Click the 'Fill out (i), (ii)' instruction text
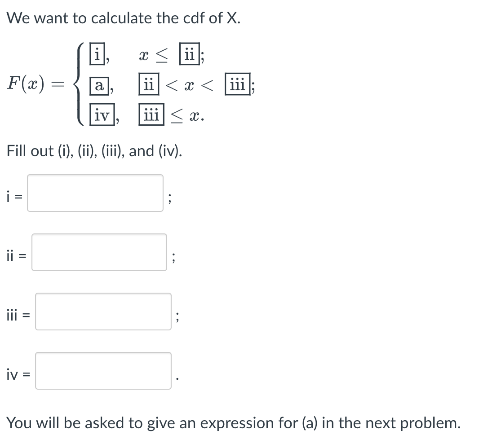The width and height of the screenshot is (479, 448). pos(94,151)
